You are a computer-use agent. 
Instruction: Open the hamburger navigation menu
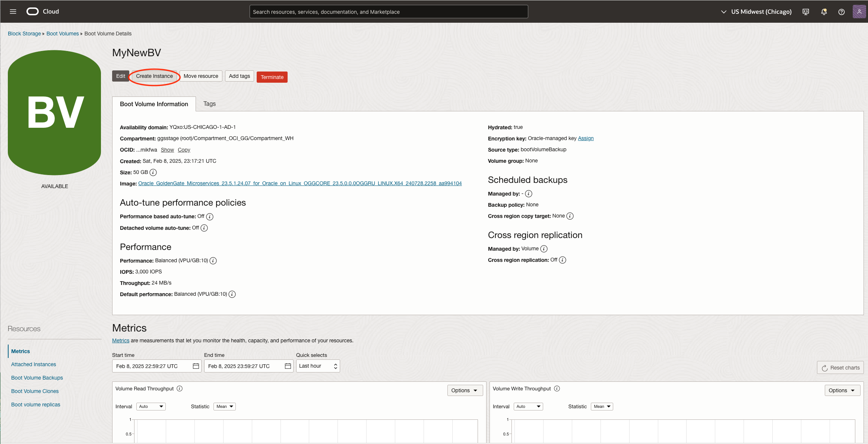(x=13, y=12)
